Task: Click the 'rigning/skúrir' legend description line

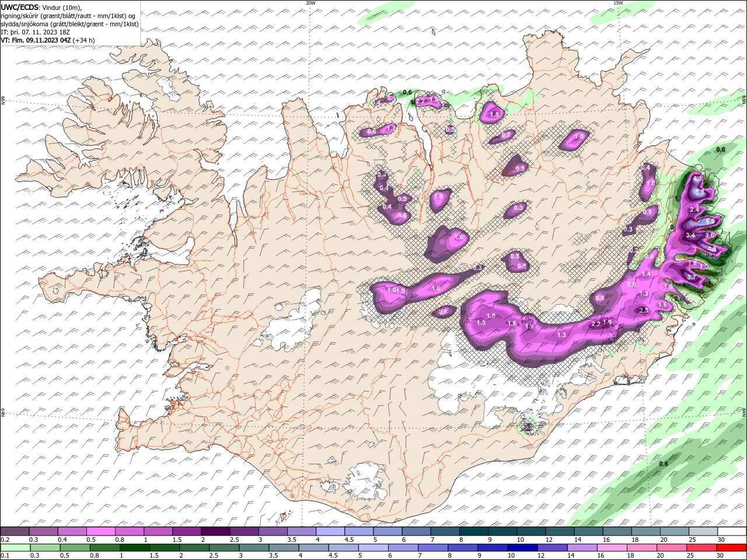Action: (x=68, y=16)
